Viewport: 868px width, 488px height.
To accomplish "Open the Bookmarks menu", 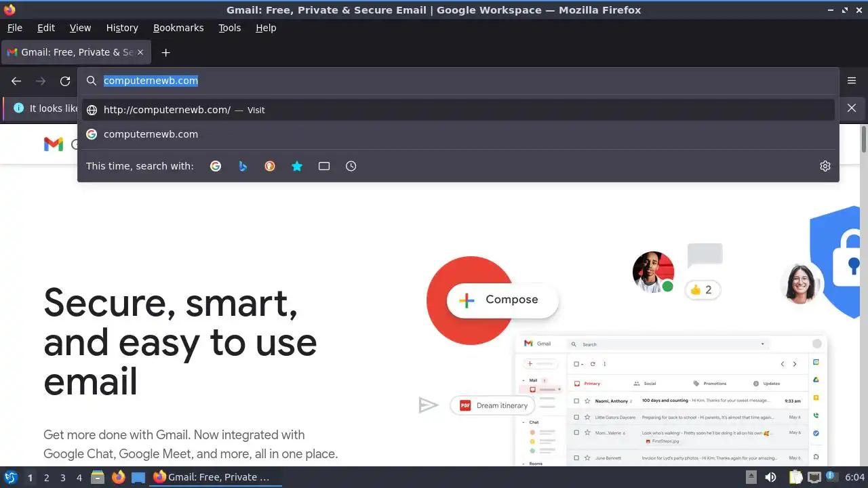I will click(178, 28).
